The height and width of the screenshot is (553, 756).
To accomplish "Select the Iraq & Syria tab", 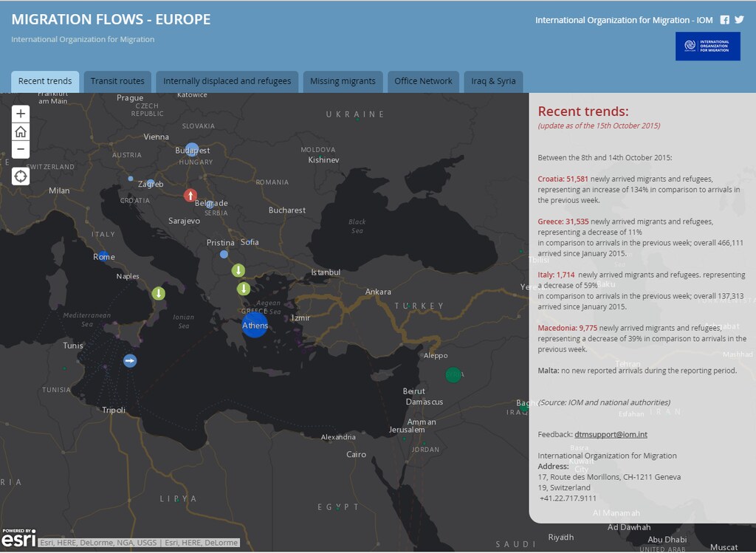I will coord(493,81).
